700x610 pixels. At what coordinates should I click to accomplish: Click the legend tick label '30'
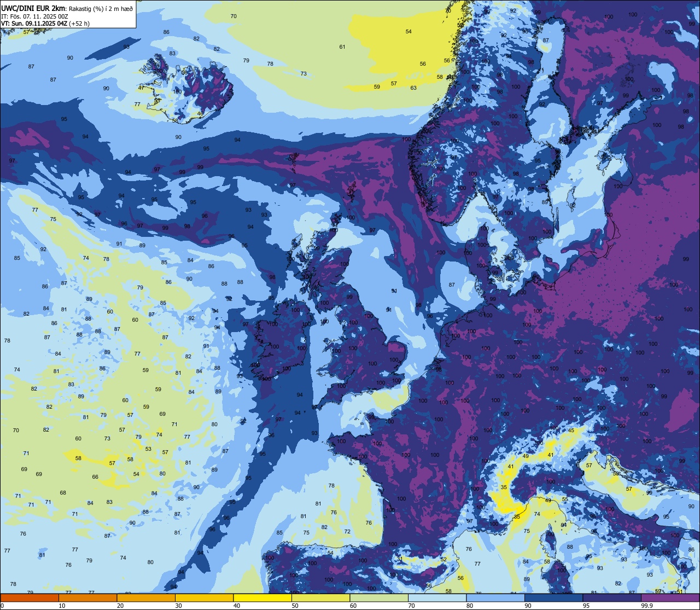click(x=178, y=606)
